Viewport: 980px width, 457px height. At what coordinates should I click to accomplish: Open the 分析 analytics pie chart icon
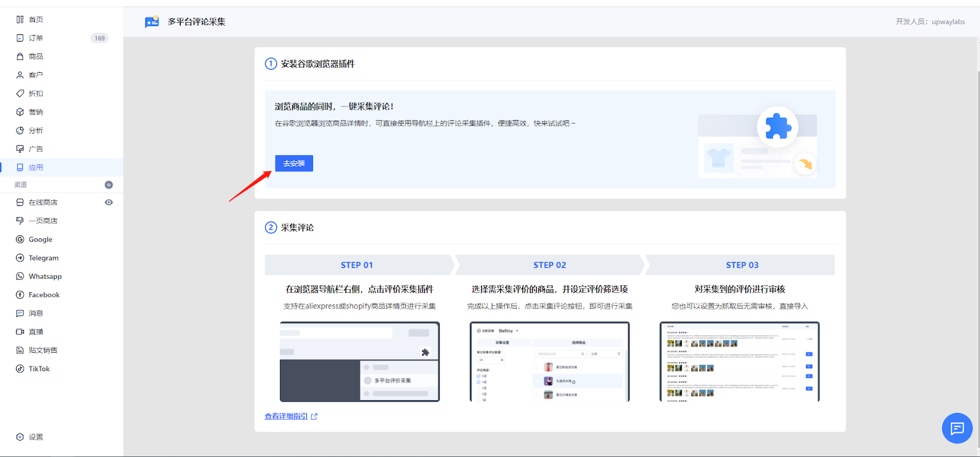click(20, 130)
